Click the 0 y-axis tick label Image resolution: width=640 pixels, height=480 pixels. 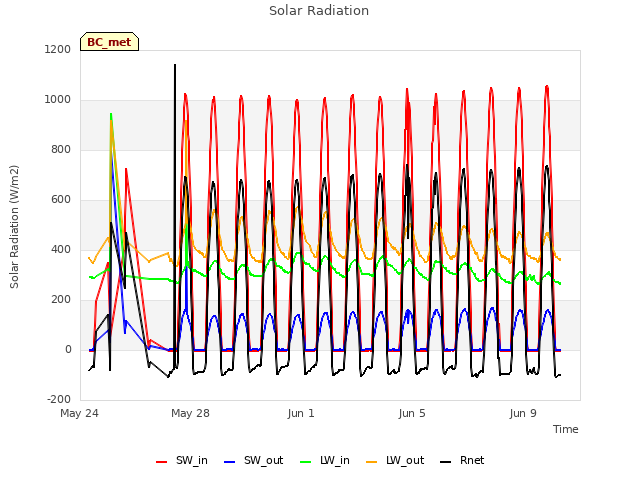click(x=68, y=349)
